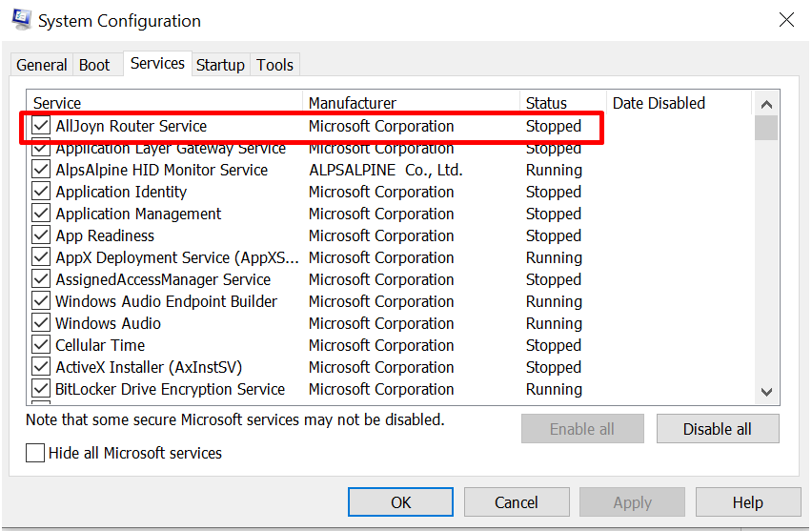Select the Services tab
The height and width of the screenshot is (531, 812).
[x=157, y=63]
